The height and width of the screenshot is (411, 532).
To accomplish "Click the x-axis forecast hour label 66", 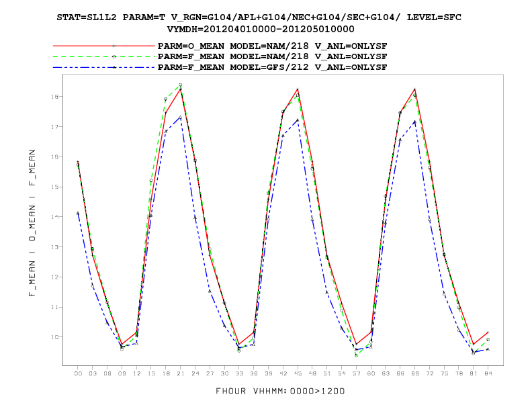I will point(400,373).
